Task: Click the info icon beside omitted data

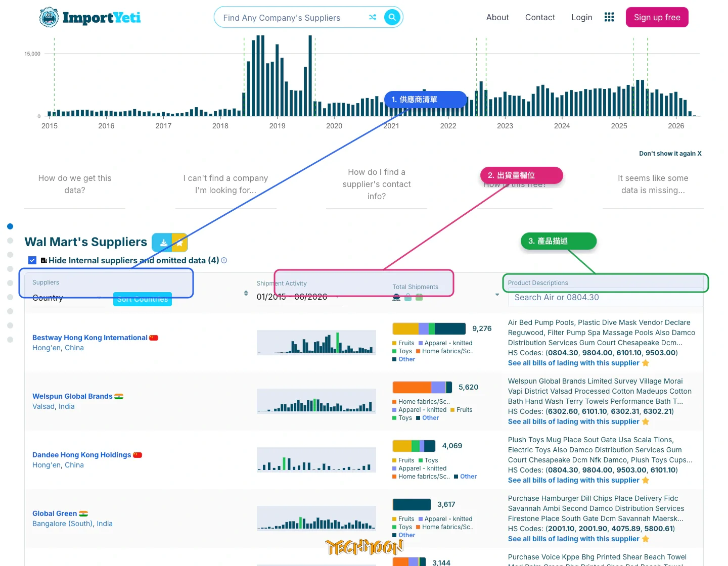Action: [x=224, y=260]
